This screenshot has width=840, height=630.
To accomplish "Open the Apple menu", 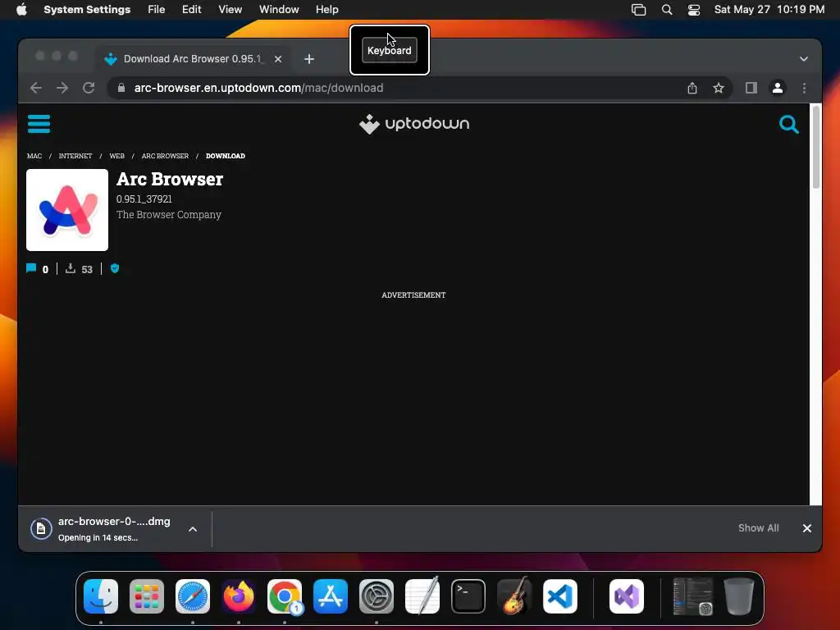I will click(x=21, y=9).
